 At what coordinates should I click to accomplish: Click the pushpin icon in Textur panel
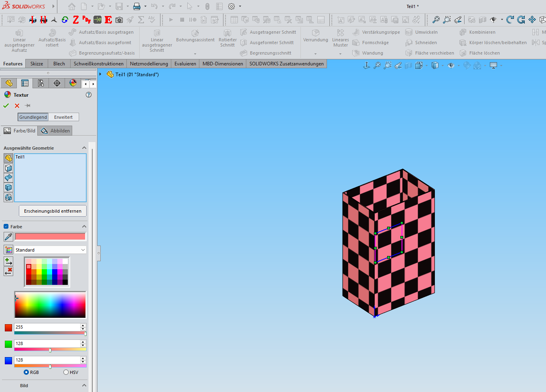pyautogui.click(x=28, y=106)
